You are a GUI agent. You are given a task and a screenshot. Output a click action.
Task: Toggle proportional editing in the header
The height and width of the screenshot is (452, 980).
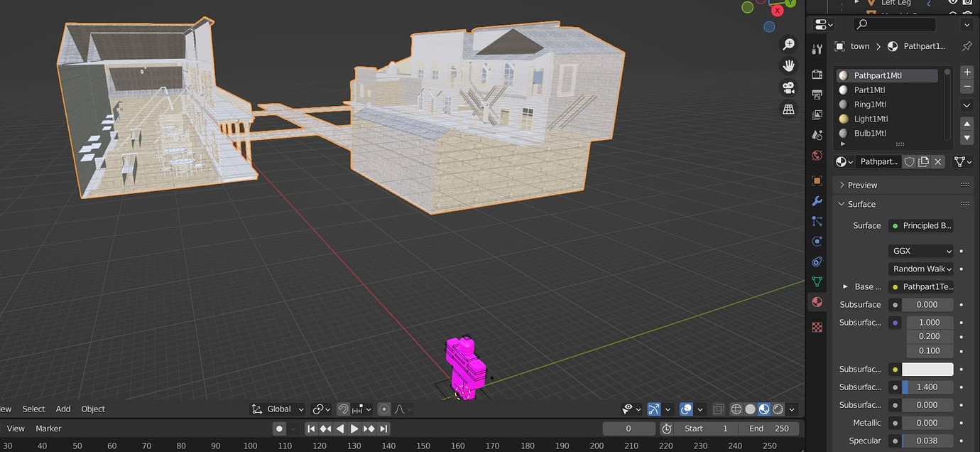pos(384,409)
